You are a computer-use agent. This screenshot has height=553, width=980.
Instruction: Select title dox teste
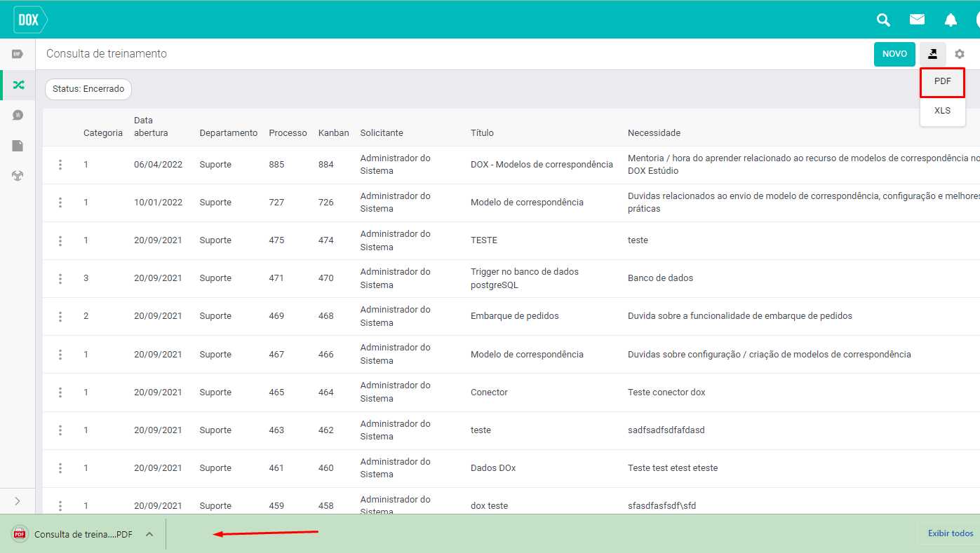(x=489, y=506)
